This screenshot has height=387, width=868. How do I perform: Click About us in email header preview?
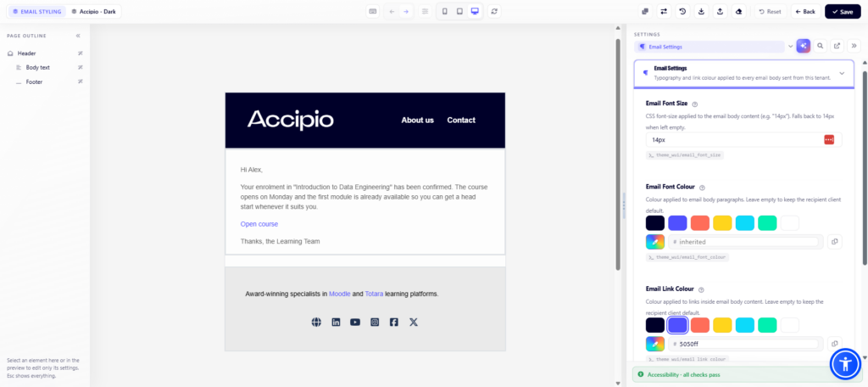pyautogui.click(x=417, y=120)
